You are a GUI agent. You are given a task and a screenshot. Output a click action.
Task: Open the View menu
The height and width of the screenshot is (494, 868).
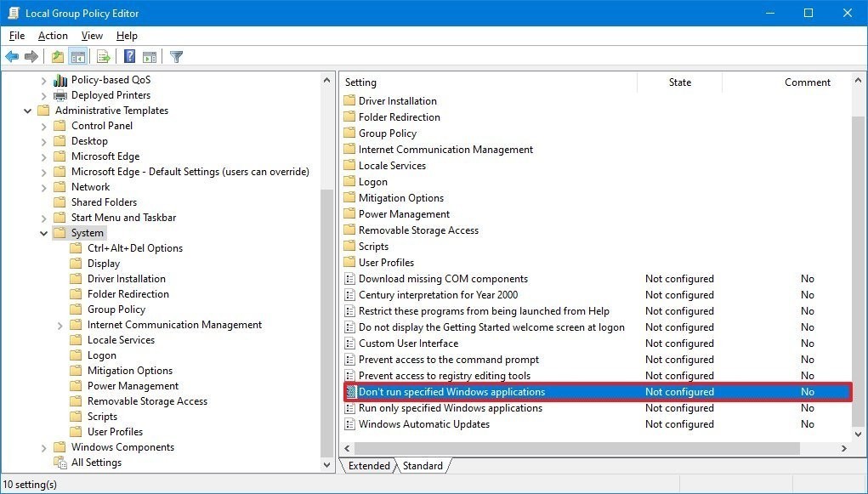click(91, 36)
